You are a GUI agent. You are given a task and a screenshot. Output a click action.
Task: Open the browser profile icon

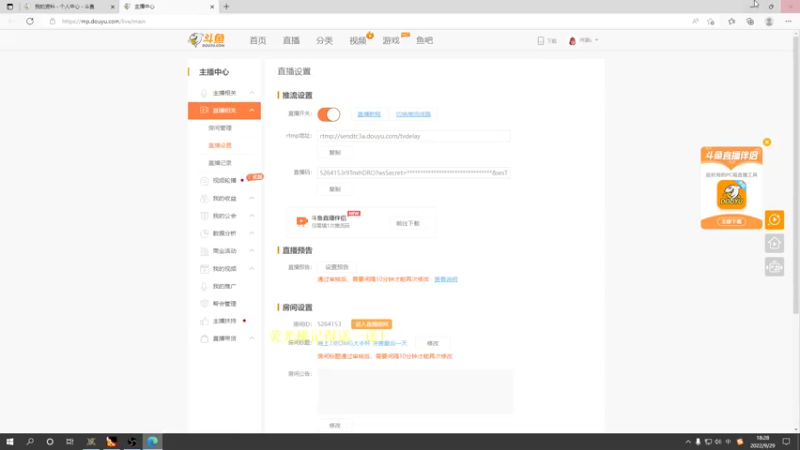click(x=769, y=21)
